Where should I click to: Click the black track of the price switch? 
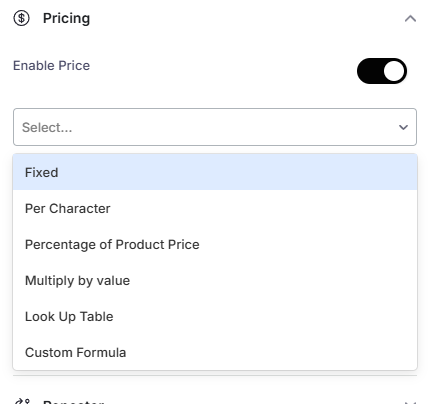click(369, 71)
